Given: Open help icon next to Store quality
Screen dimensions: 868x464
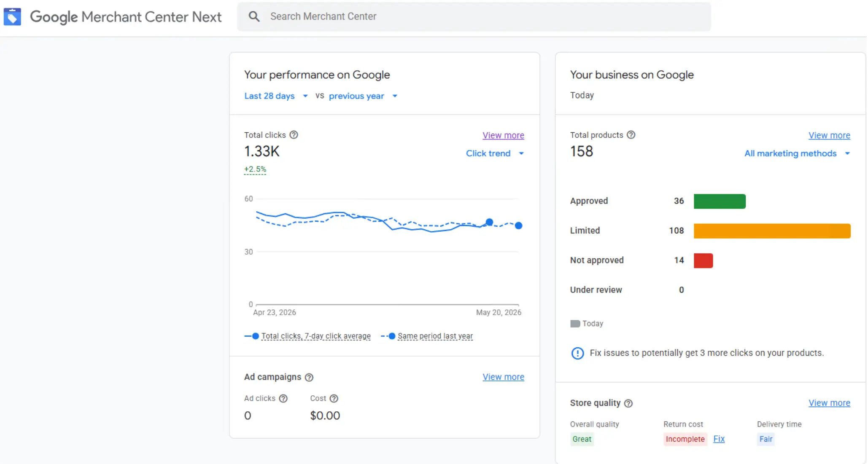Looking at the screenshot, I should (628, 403).
